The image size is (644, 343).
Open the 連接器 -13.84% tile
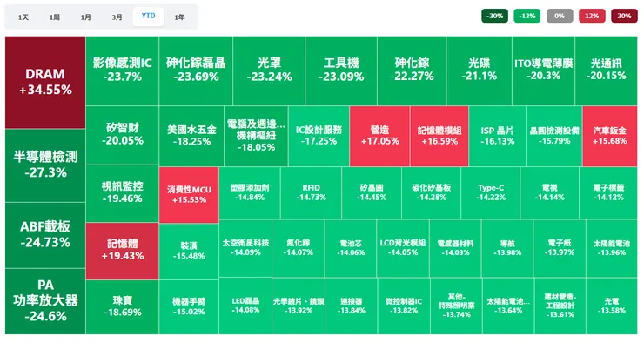click(352, 306)
